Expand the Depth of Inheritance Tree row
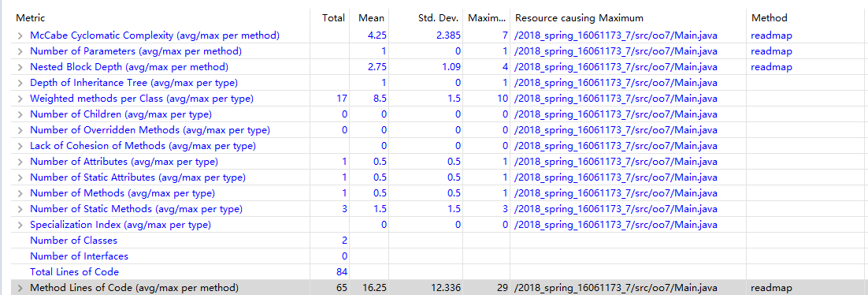Screen dimensions: 868x295 20,83
